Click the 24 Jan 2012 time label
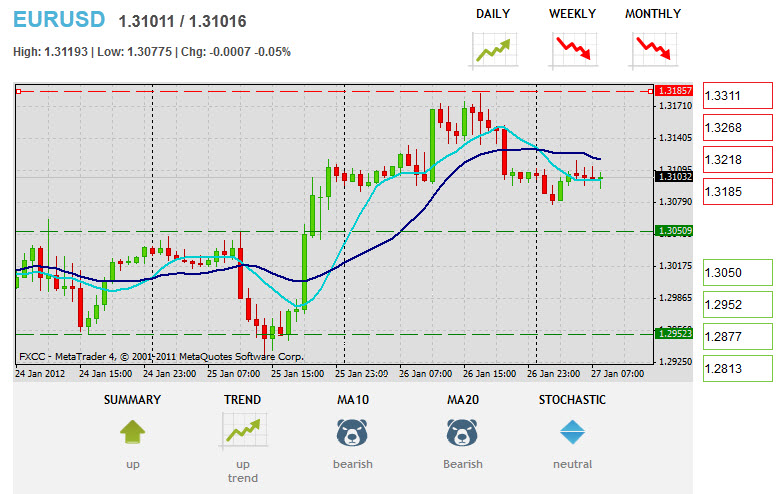 pos(40,374)
